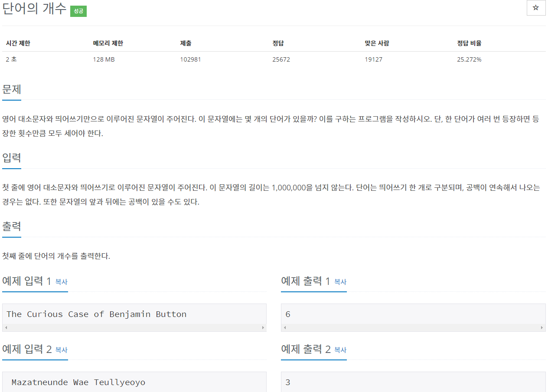Click the accuracy ratio 25.272%
This screenshot has height=392, width=548.
(469, 59)
